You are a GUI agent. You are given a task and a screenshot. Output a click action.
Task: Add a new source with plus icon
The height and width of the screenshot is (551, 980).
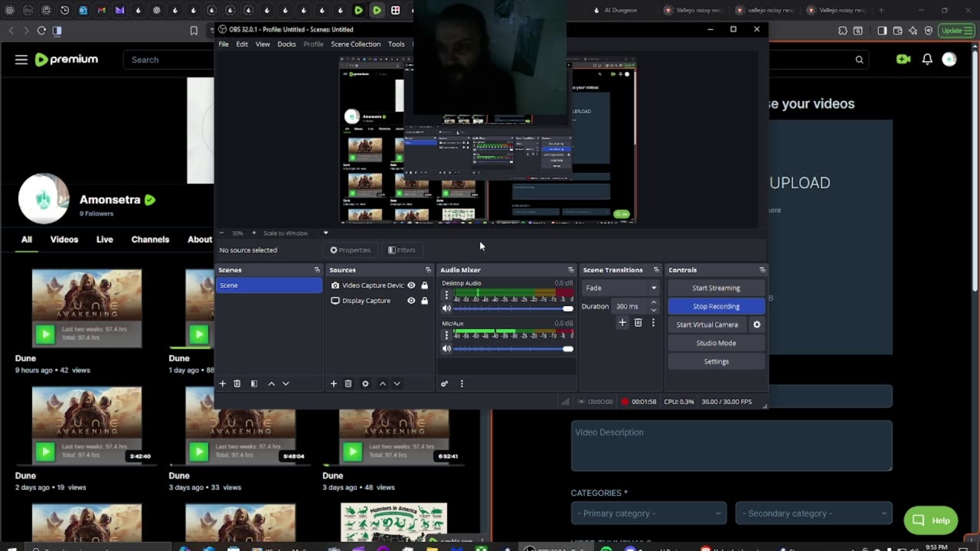(334, 383)
